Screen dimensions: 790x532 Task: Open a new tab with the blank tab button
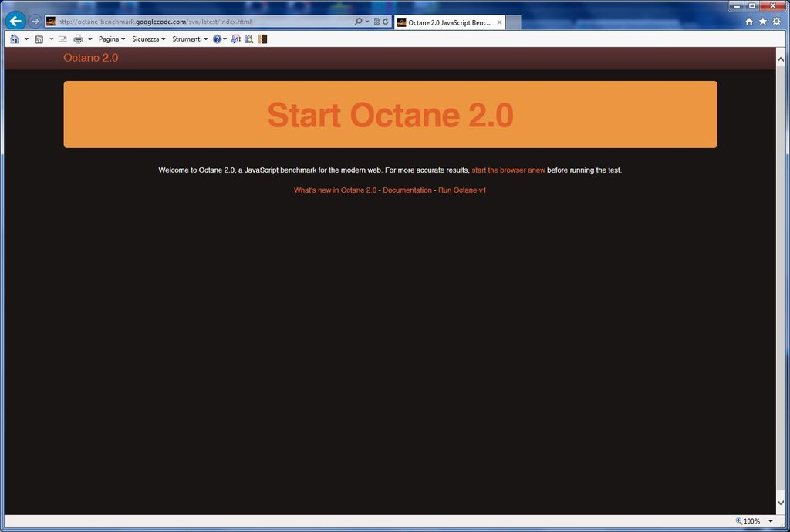coord(513,22)
